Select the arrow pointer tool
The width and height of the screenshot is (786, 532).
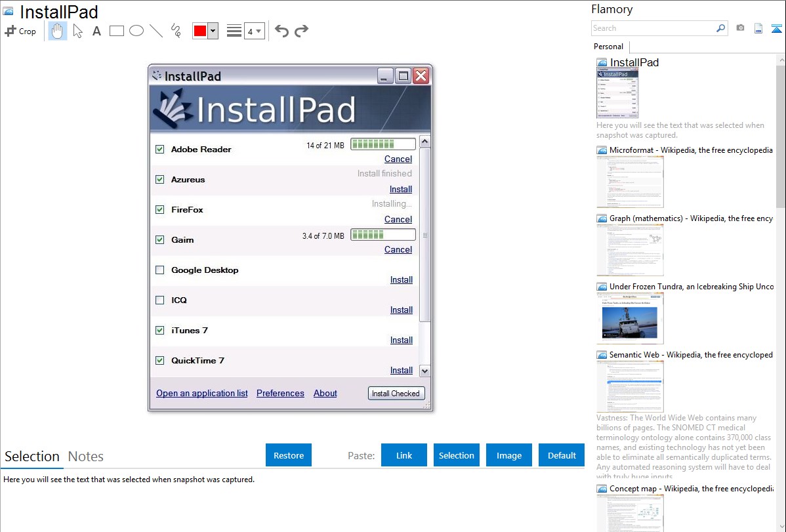click(x=77, y=31)
